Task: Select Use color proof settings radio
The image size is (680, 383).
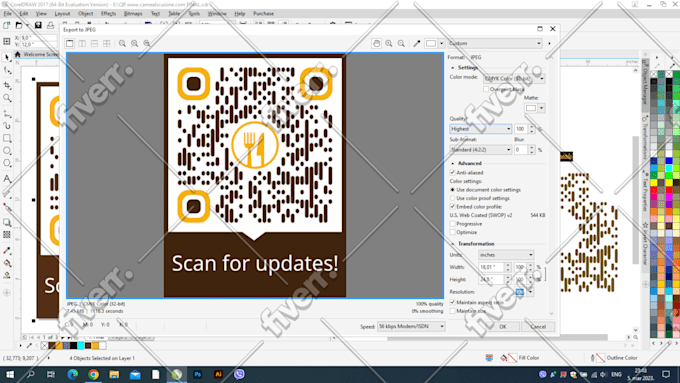Action: [452, 198]
